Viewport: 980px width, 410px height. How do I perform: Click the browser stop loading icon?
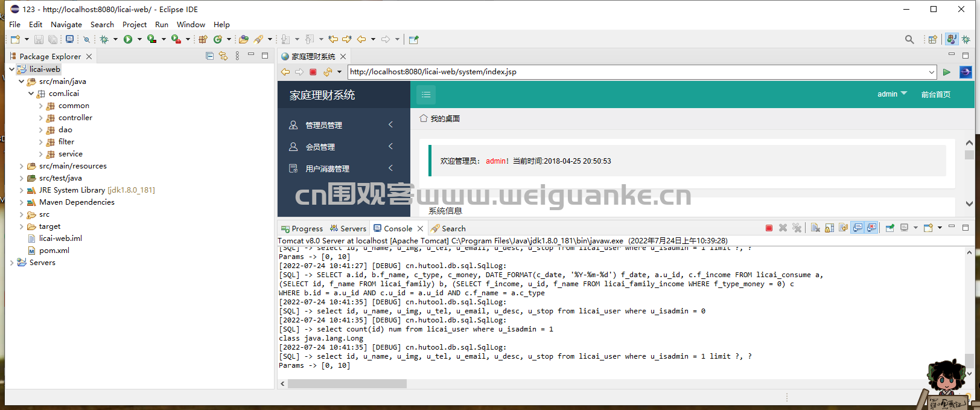pos(313,72)
